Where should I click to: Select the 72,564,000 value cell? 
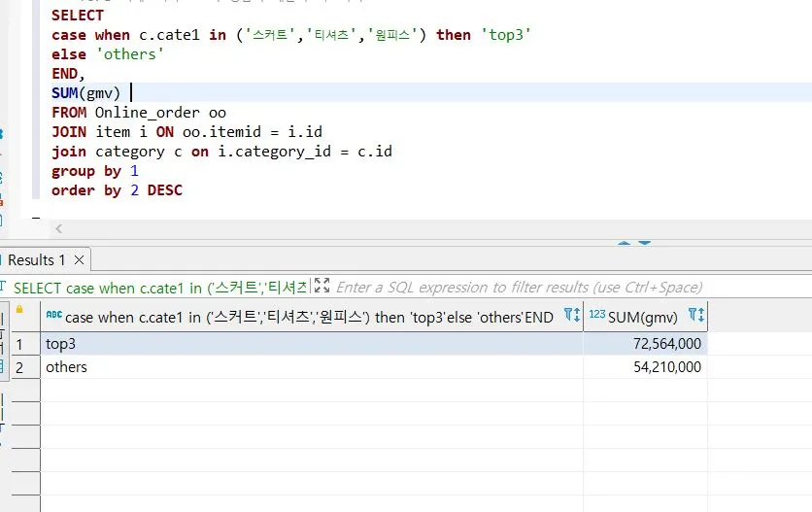tap(645, 344)
